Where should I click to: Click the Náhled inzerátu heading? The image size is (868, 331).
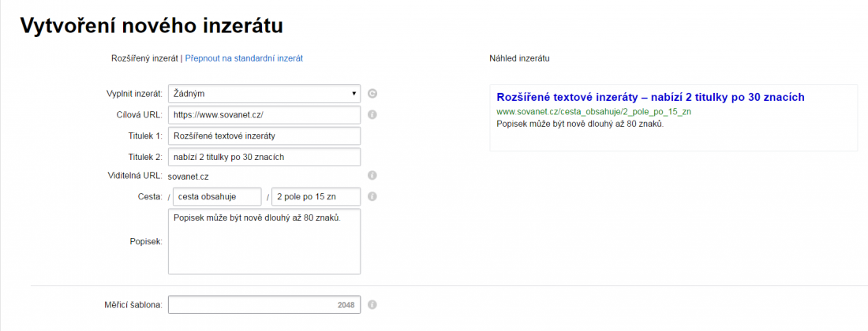[x=519, y=58]
